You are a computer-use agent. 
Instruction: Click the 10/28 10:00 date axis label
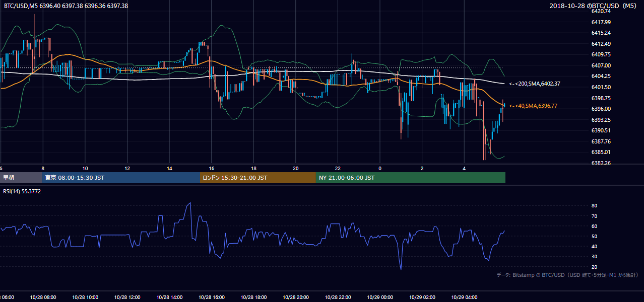point(85,297)
